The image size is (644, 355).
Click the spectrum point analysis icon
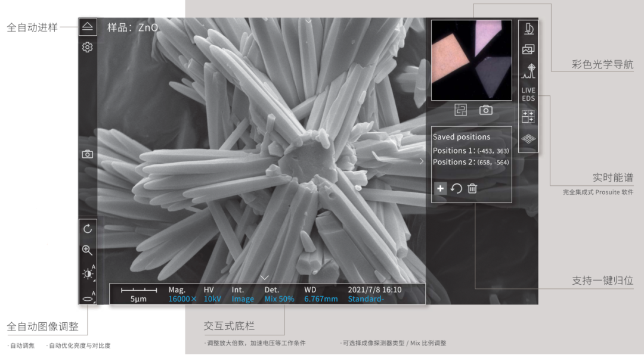tap(528, 71)
